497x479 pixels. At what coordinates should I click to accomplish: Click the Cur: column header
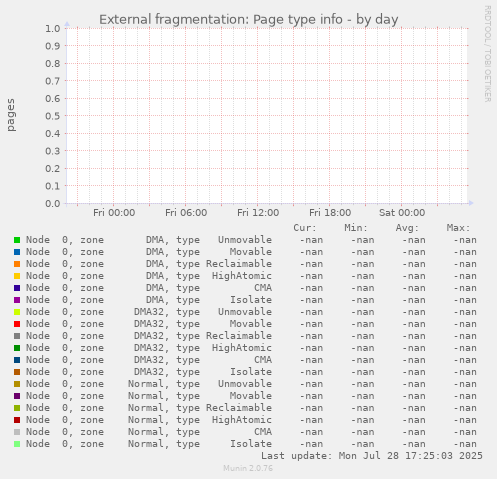(x=305, y=228)
